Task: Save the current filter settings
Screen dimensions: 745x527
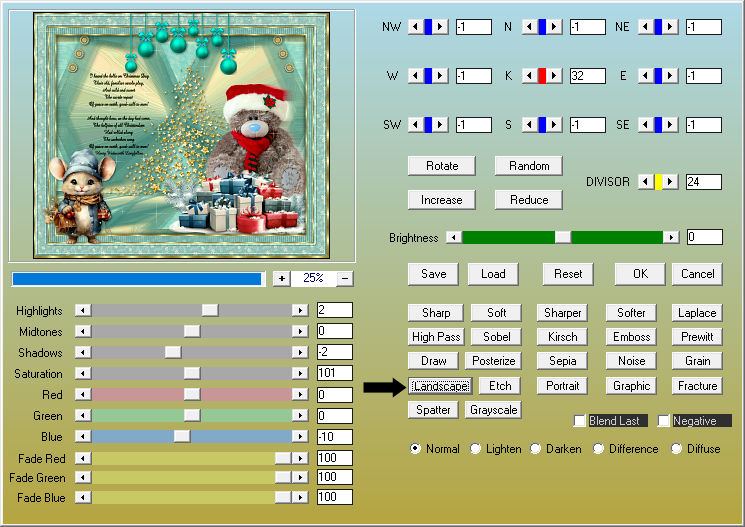Action: click(x=433, y=274)
